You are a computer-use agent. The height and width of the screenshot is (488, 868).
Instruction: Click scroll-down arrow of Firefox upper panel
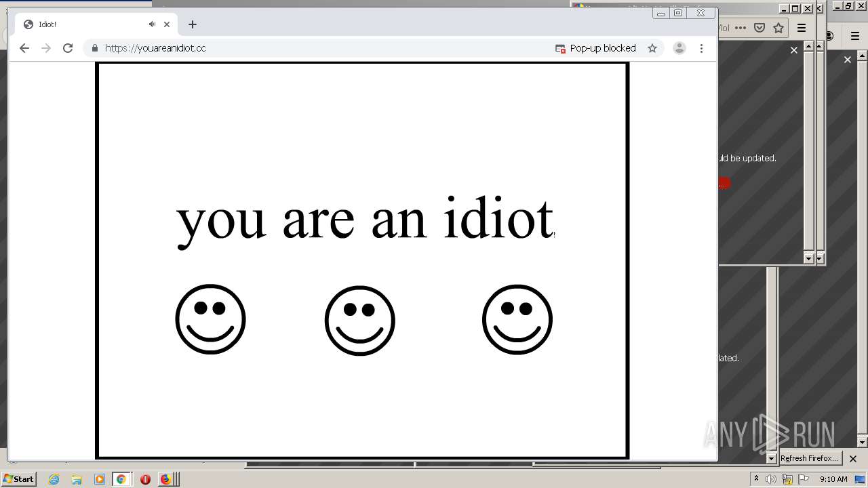(808, 258)
